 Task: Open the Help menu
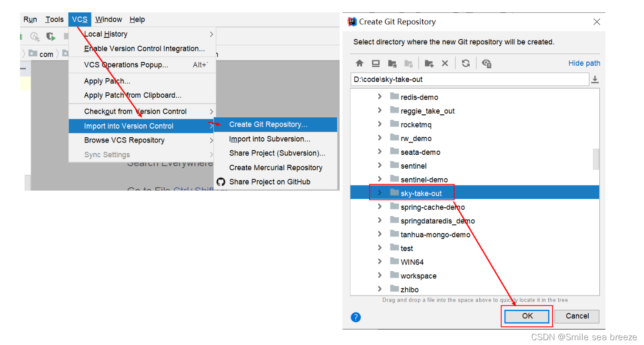tap(137, 20)
